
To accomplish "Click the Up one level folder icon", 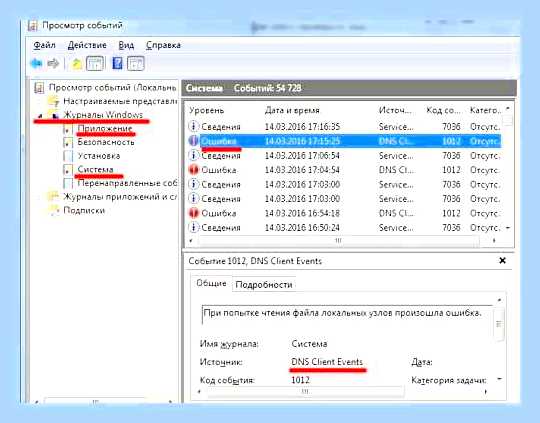I will point(76,63).
